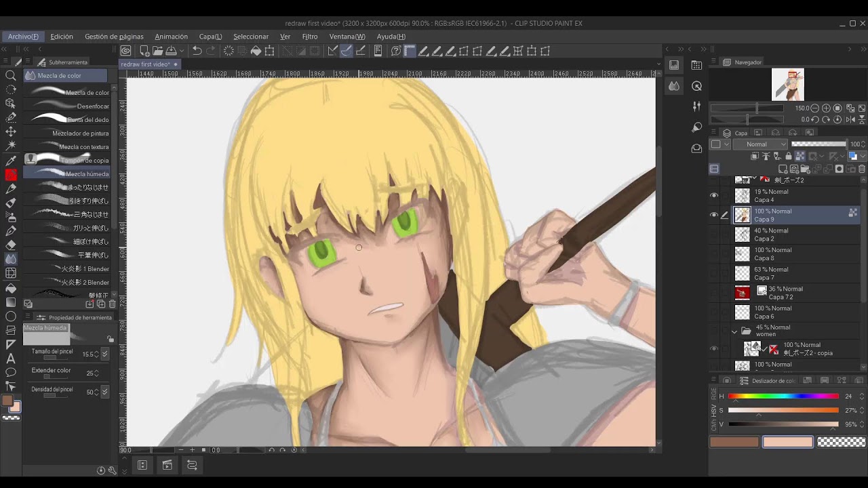
Task: Click the help question mark icon
Action: click(396, 51)
